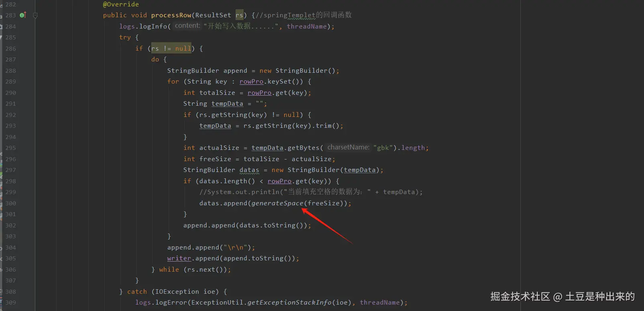This screenshot has width=644, height=311.
Task: Click totalSize declaration on line 290
Action: 217,93
